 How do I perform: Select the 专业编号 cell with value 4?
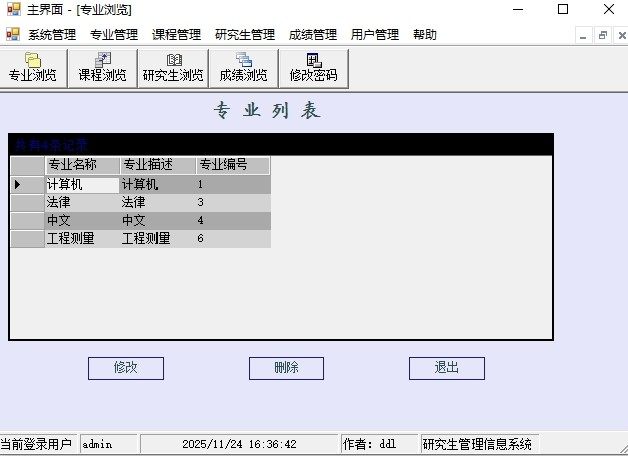[233, 221]
